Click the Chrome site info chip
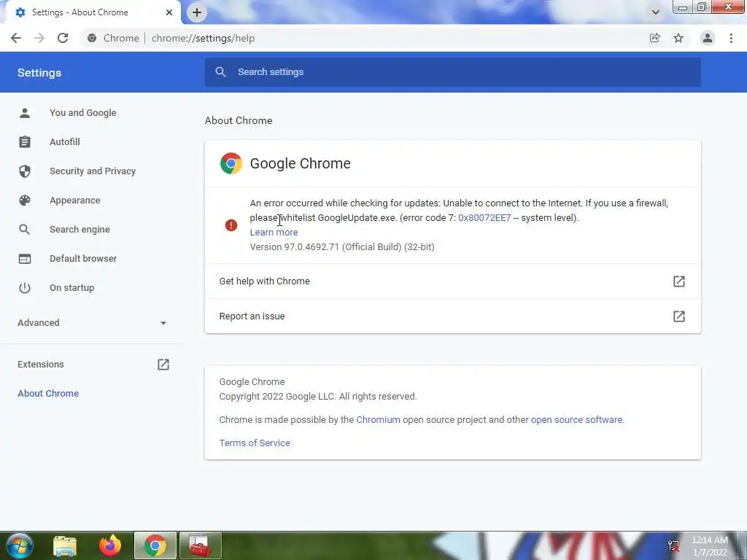The height and width of the screenshot is (560, 747). click(x=113, y=38)
